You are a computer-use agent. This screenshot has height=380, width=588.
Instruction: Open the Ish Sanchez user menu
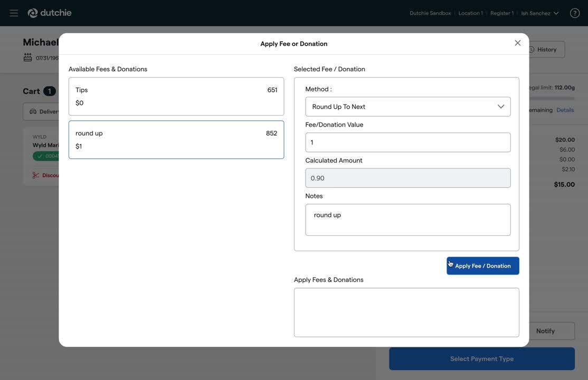[539, 13]
